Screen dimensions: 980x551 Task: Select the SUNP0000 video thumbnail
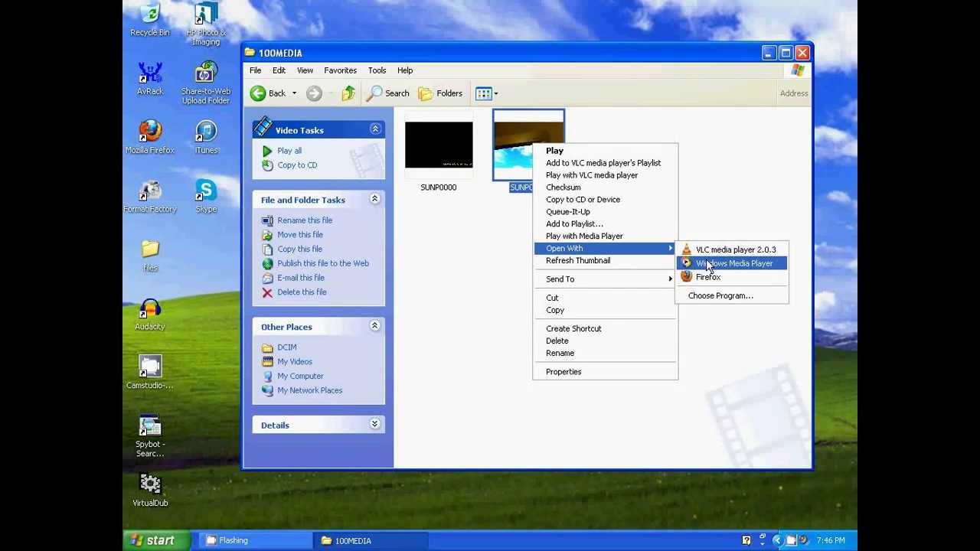point(439,145)
